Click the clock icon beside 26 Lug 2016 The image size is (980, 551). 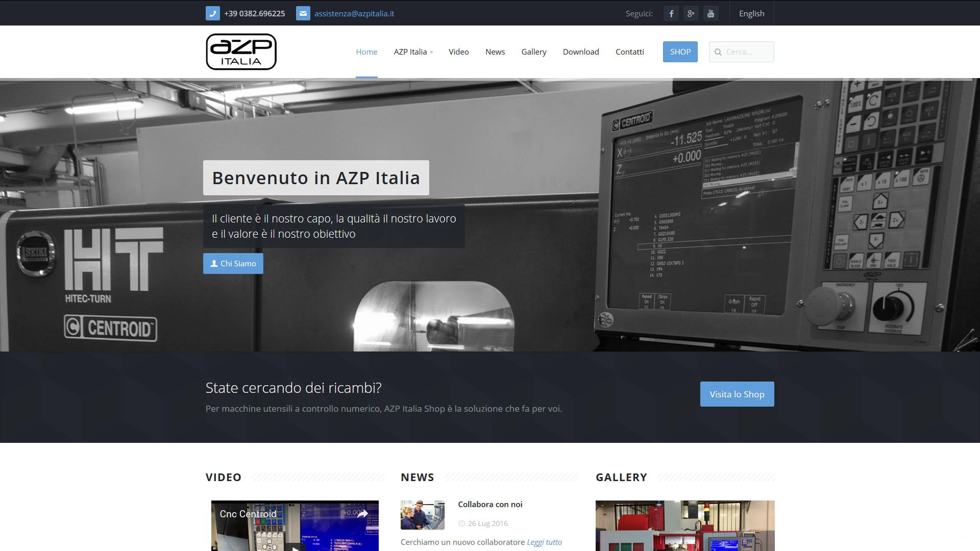click(x=461, y=523)
